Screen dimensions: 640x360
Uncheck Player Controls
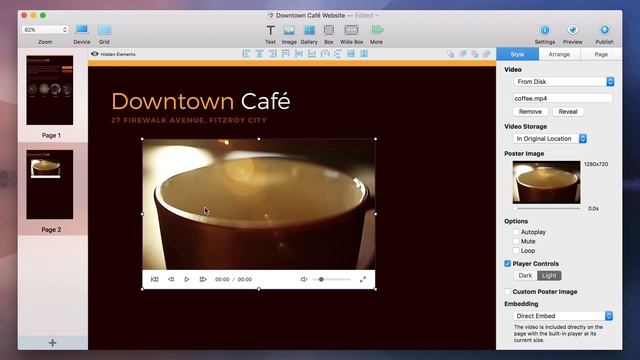(507, 264)
